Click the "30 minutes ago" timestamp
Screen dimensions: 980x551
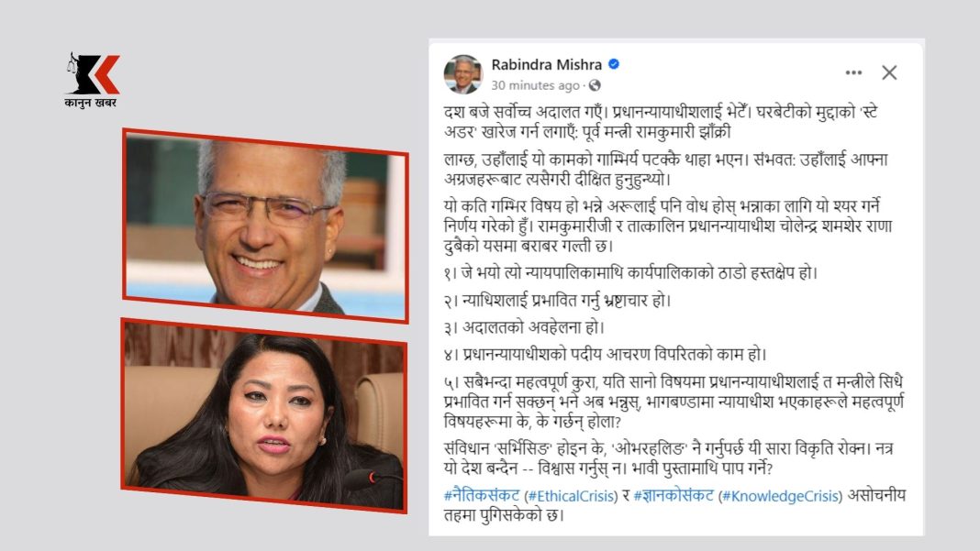pos(536,85)
